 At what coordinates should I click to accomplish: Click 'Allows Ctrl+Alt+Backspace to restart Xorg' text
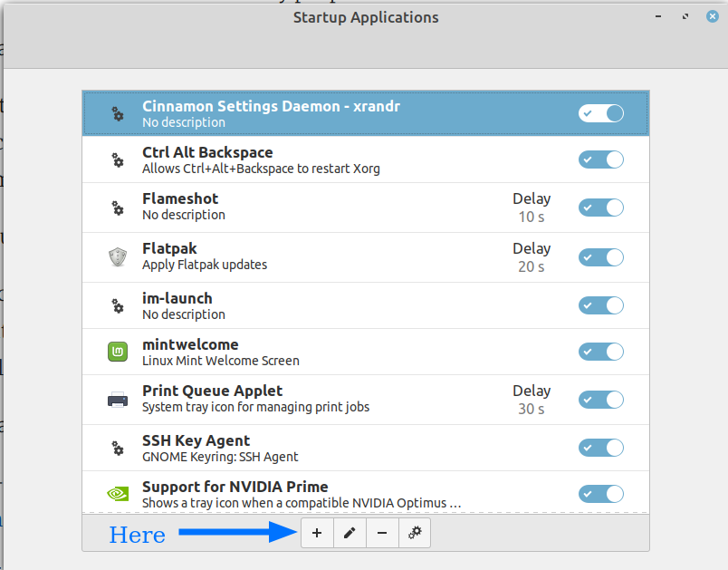[261, 169]
